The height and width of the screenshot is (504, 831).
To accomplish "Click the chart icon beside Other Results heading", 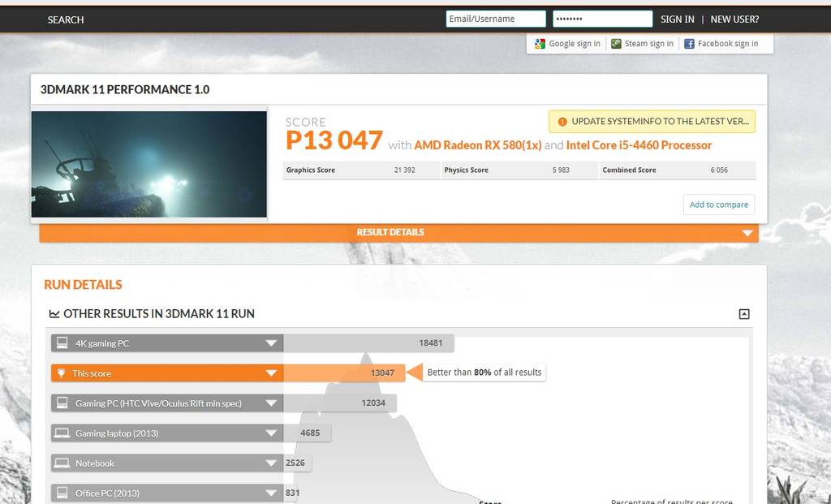I will (x=54, y=314).
